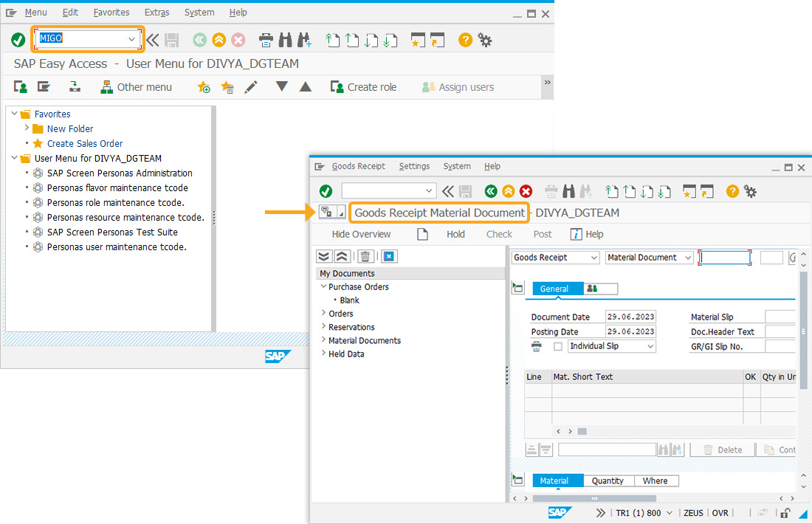This screenshot has width=812, height=524.
Task: Click the Other menu button
Action: click(x=137, y=87)
